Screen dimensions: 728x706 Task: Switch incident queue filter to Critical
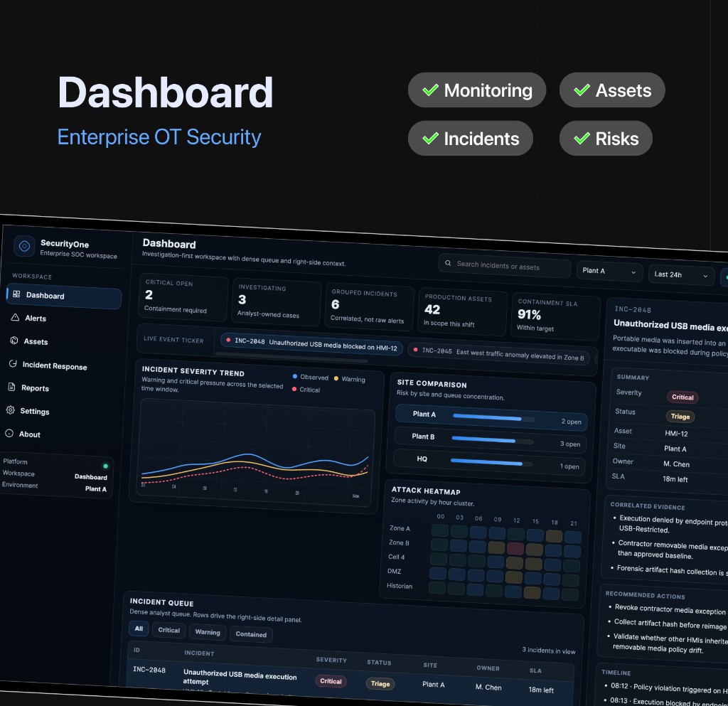pos(168,630)
